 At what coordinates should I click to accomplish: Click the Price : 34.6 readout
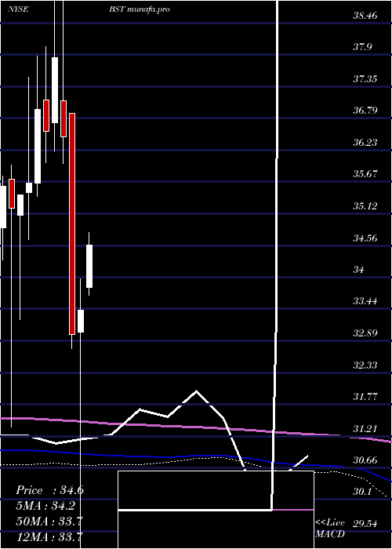(x=49, y=490)
